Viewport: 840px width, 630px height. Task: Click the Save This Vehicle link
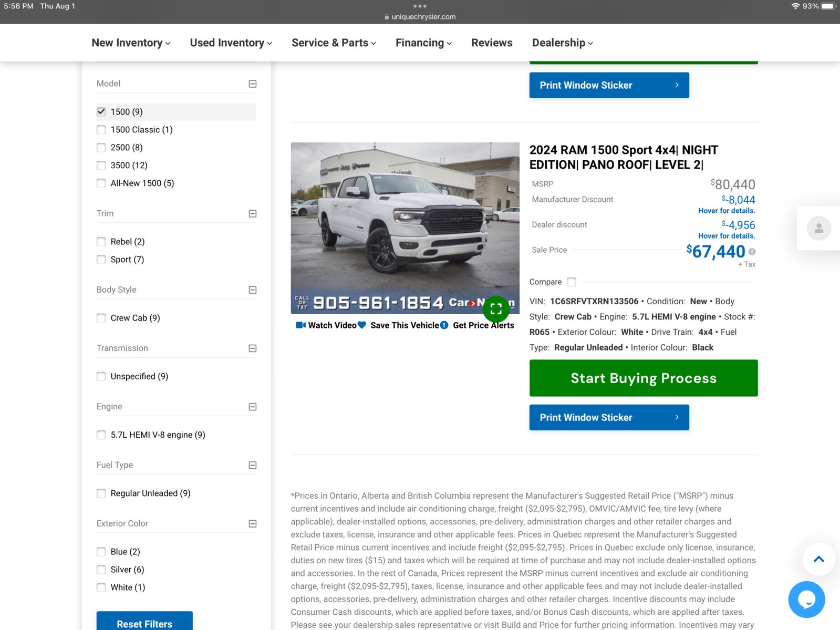click(x=398, y=325)
